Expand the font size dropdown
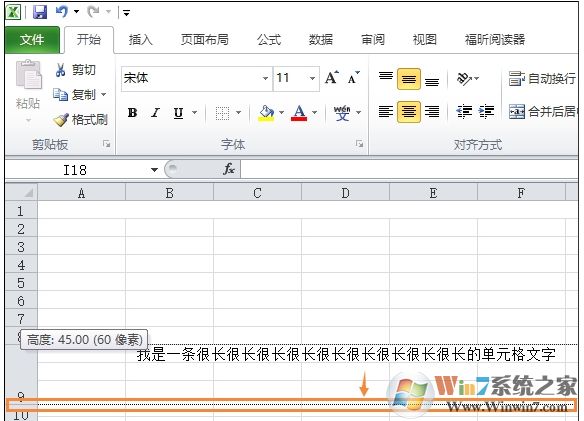This screenshot has height=421, width=584. (312, 78)
